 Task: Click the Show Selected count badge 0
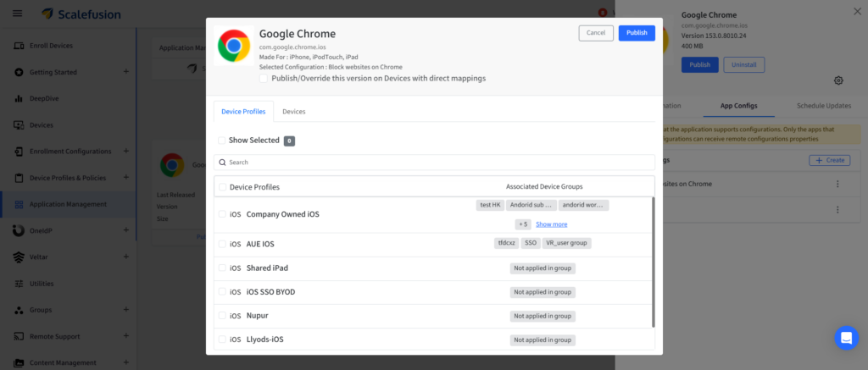(x=289, y=141)
